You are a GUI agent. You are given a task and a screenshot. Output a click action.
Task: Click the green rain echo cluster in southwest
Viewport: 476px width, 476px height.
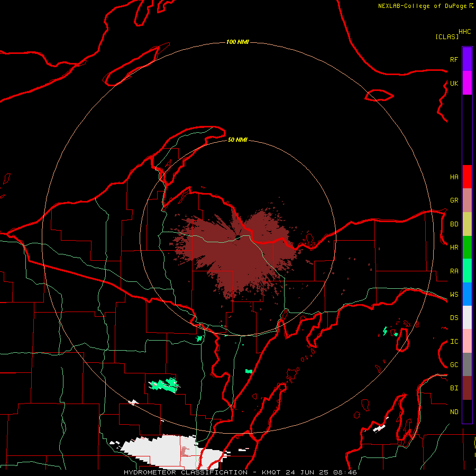[164, 385]
